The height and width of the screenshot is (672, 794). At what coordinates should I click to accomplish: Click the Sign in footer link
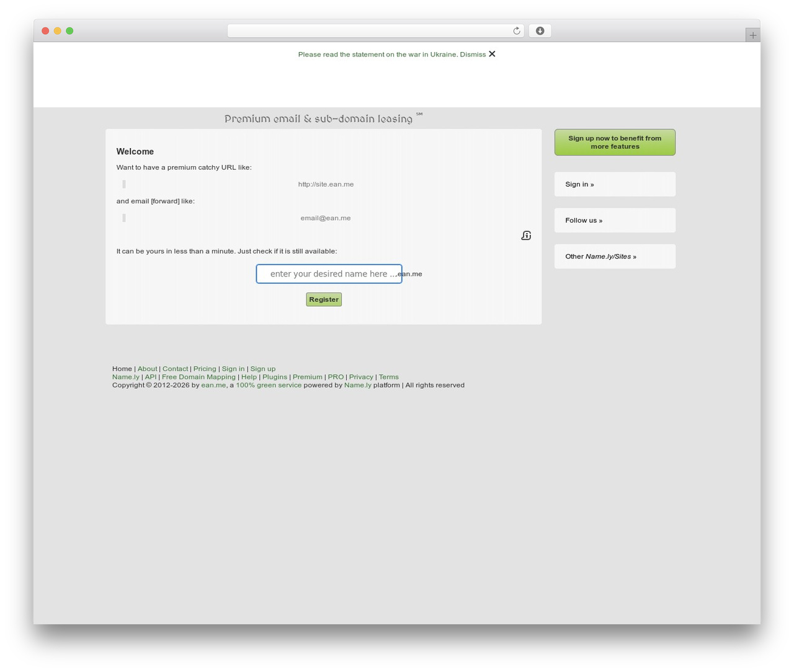(233, 369)
